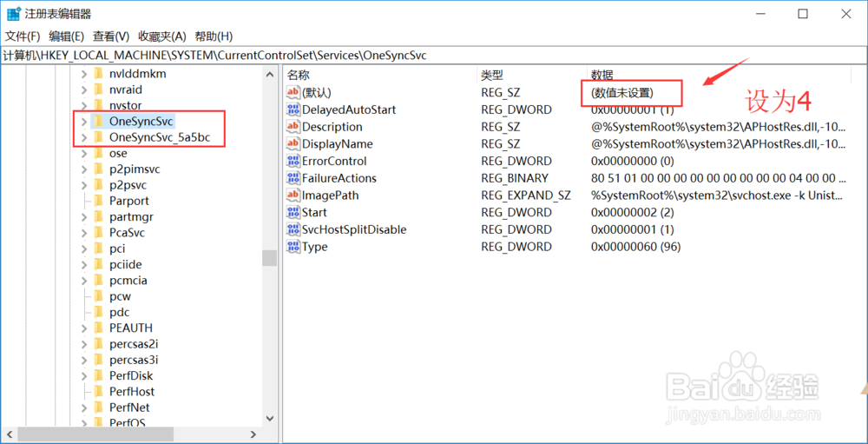Select the p2pimsvc tree key
The height and width of the screenshot is (444, 868).
click(135, 169)
